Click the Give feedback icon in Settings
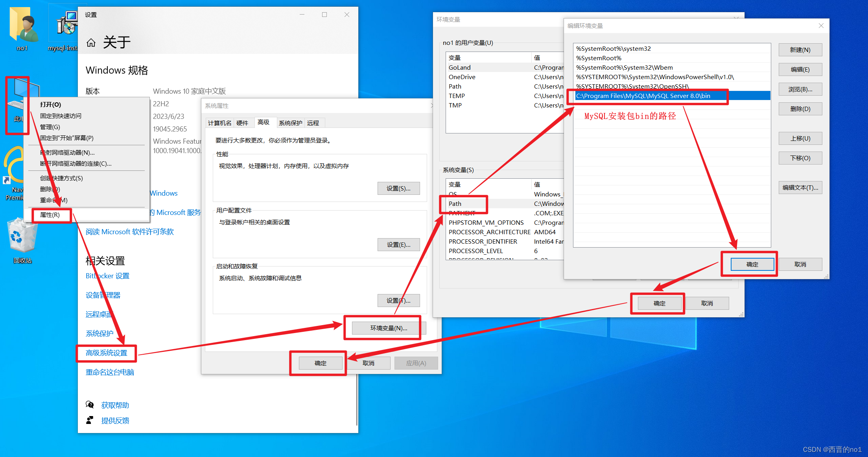Screen dimensions: 868x457 click(90, 420)
